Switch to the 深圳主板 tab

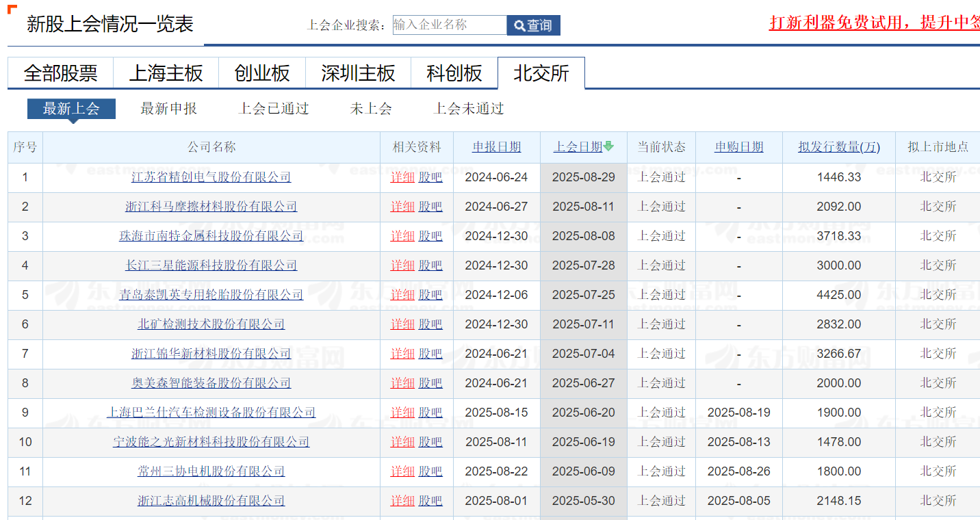pyautogui.click(x=358, y=73)
